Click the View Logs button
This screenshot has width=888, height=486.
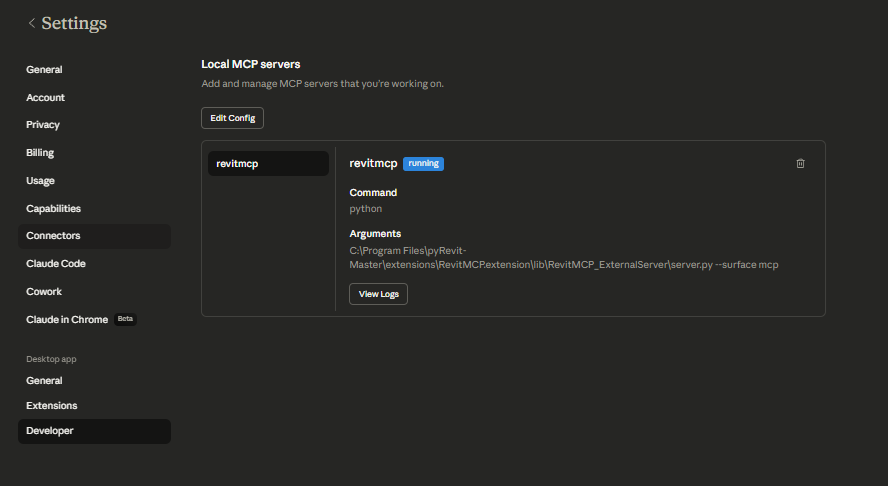tap(378, 294)
